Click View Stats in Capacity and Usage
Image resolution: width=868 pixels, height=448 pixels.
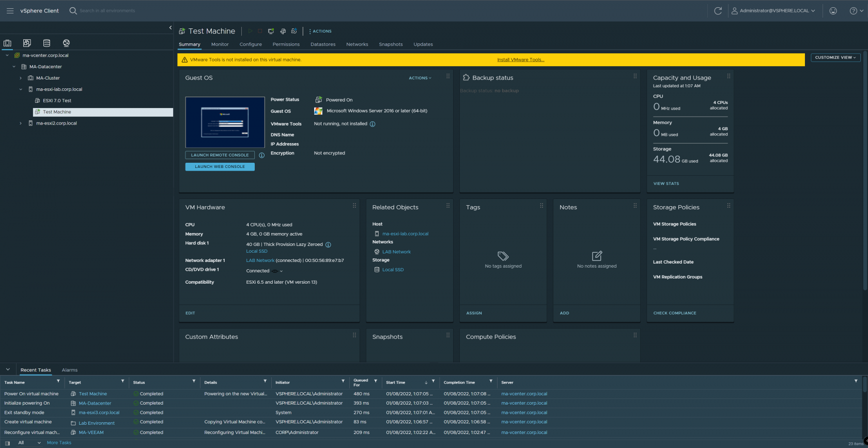pyautogui.click(x=666, y=183)
